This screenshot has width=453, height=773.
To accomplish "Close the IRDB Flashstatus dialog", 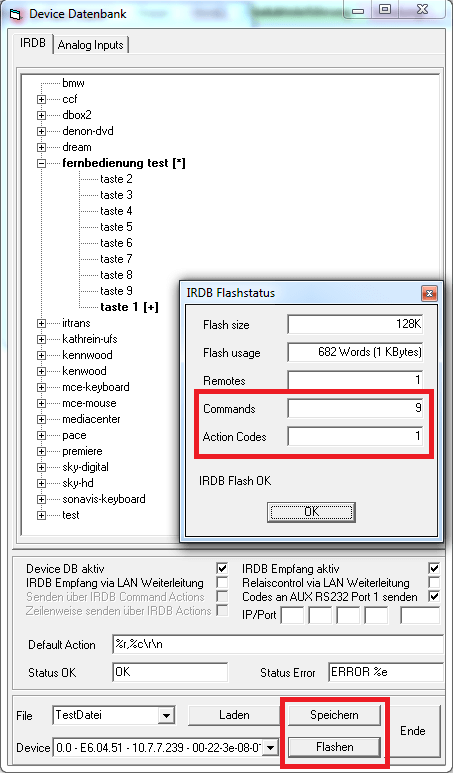I will click(x=429, y=294).
